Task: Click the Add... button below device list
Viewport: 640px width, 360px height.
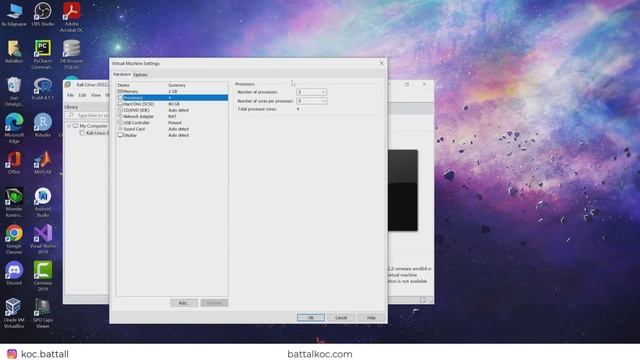Action: [x=184, y=303]
